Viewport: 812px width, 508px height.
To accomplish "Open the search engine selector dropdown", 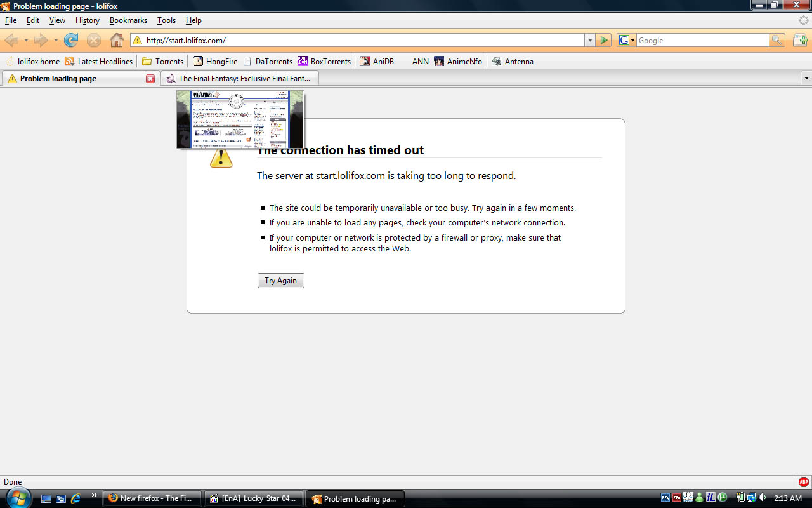I will [x=627, y=40].
